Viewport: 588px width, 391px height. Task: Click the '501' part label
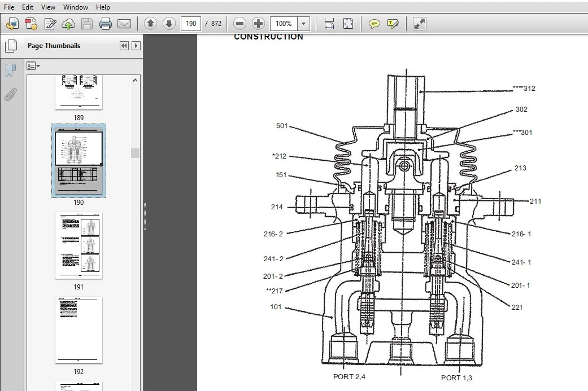click(x=282, y=126)
